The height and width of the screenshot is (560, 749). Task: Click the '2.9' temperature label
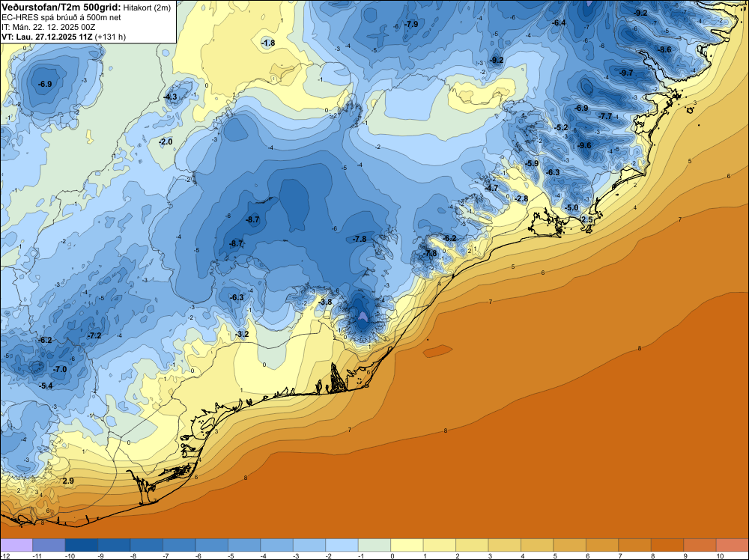68,481
